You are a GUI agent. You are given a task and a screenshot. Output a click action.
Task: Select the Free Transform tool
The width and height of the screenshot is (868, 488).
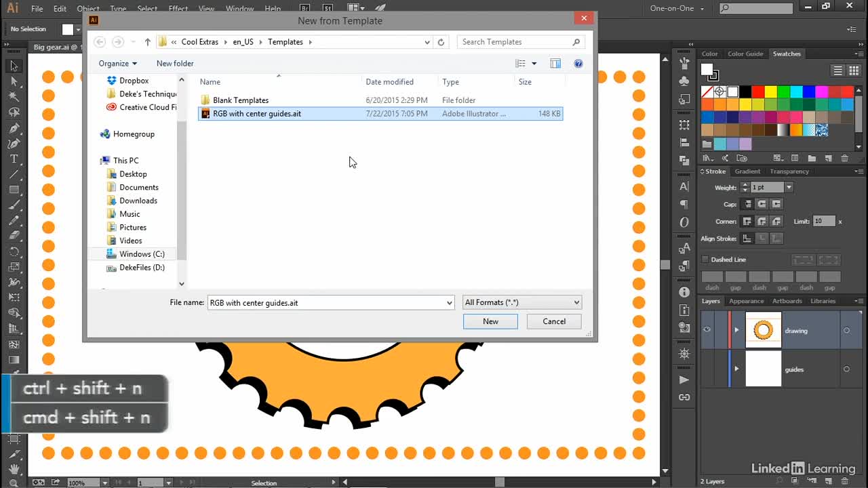click(x=14, y=298)
